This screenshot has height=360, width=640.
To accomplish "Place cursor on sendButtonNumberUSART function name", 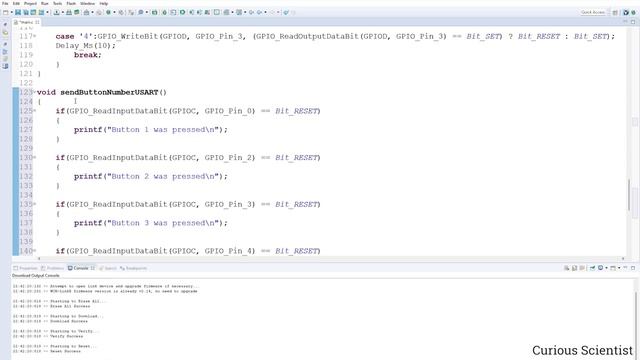I will (109, 92).
